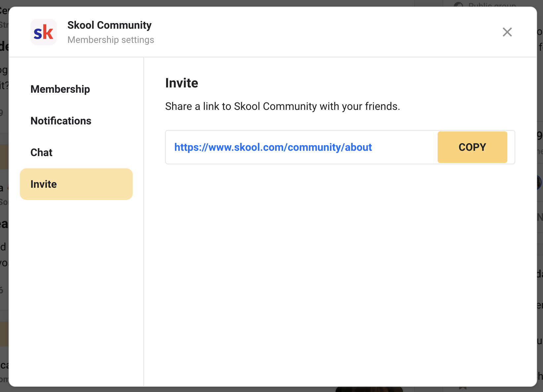The height and width of the screenshot is (392, 543).
Task: Click the Invite heading in content panel
Action: pyautogui.click(x=182, y=83)
